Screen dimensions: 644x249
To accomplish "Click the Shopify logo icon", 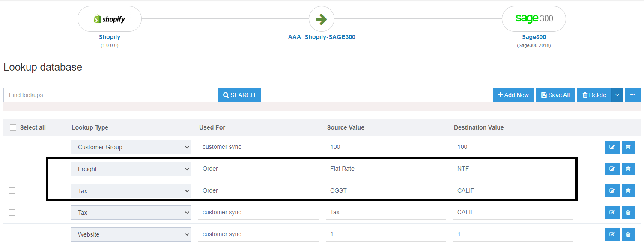I will tap(109, 19).
